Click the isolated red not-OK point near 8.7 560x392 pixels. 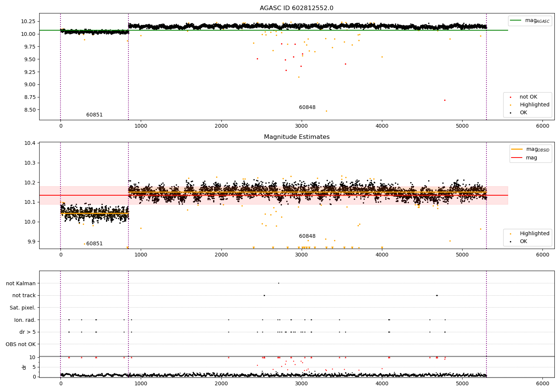pos(445,100)
